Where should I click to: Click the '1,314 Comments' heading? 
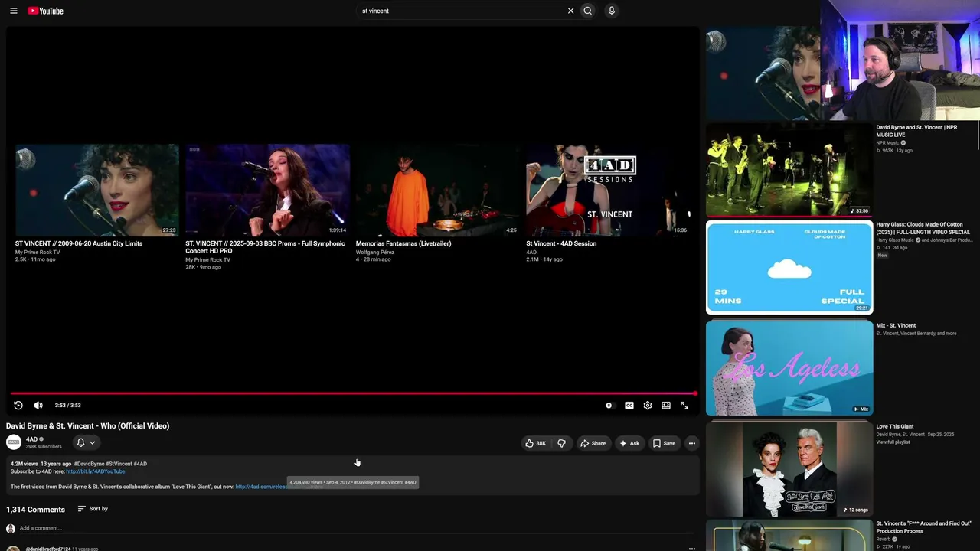pos(35,510)
